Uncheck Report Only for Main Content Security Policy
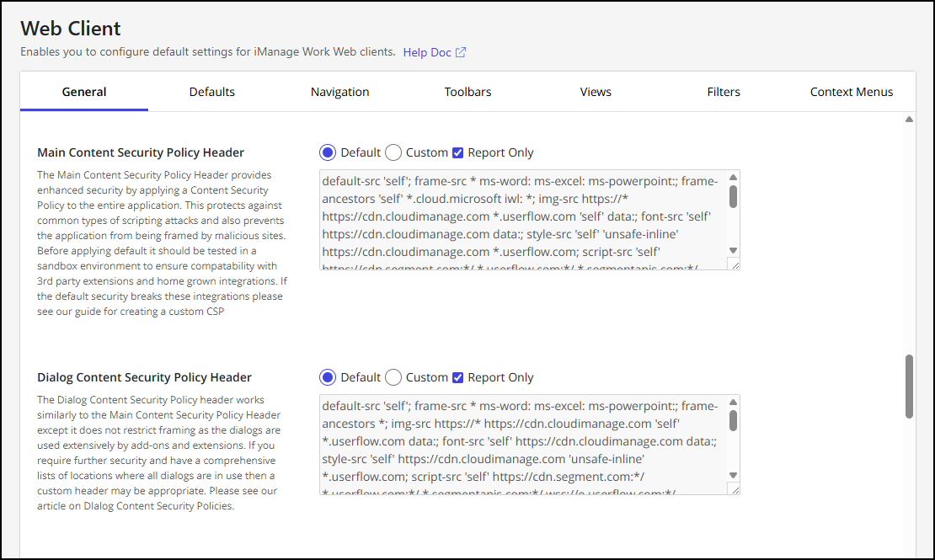The image size is (935, 560). (459, 152)
